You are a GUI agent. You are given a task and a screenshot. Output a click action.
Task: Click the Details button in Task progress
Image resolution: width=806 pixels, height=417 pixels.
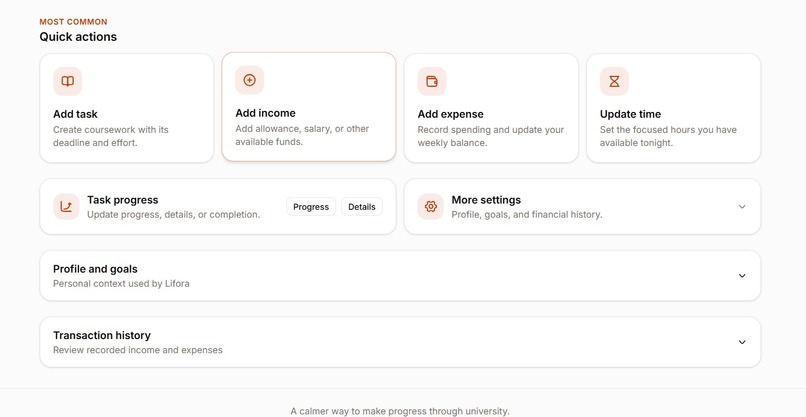(362, 207)
